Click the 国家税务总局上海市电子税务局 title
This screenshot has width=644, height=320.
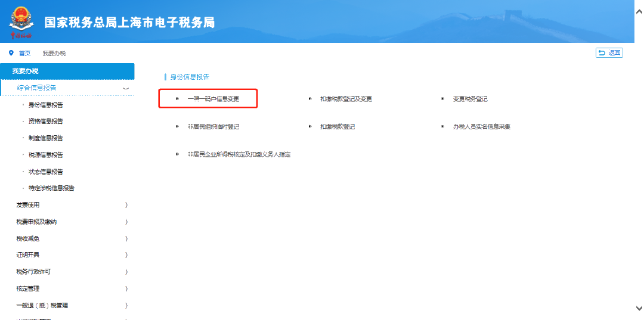(x=129, y=23)
